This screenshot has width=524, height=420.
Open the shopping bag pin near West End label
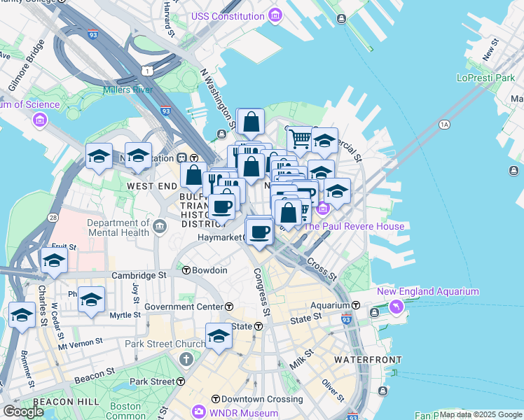click(x=193, y=177)
